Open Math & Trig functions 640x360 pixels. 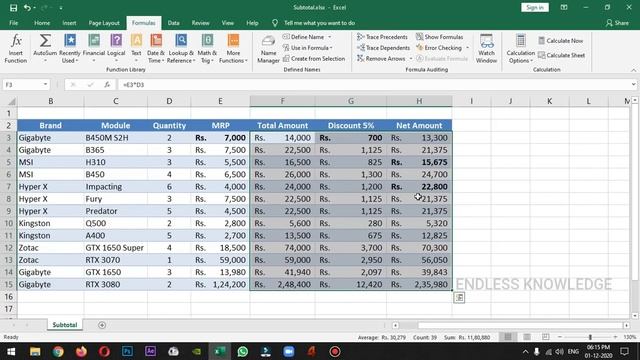coord(207,48)
